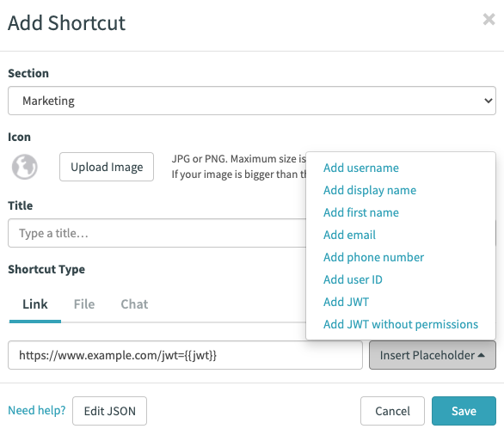Choose Add username placeholder
504x435 pixels.
tap(361, 168)
